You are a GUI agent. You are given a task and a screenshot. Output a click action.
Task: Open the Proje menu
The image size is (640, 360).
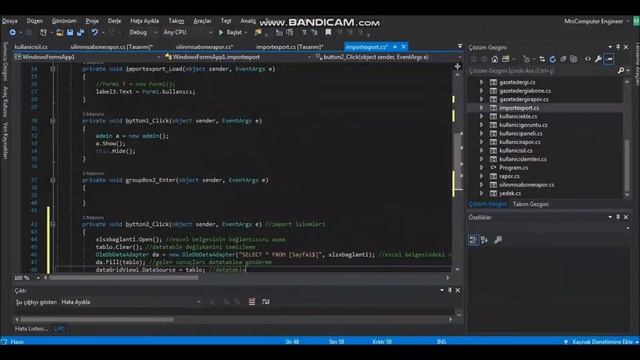(x=92, y=21)
